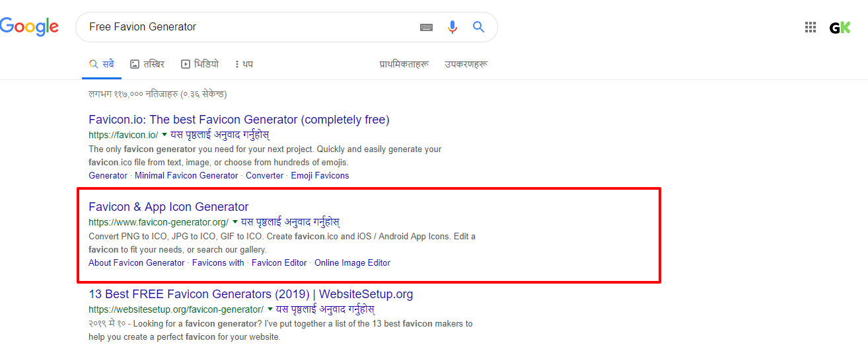The image size is (868, 355).
Task: Open 13 Best FREE Favicon Generators result
Action: (x=250, y=294)
